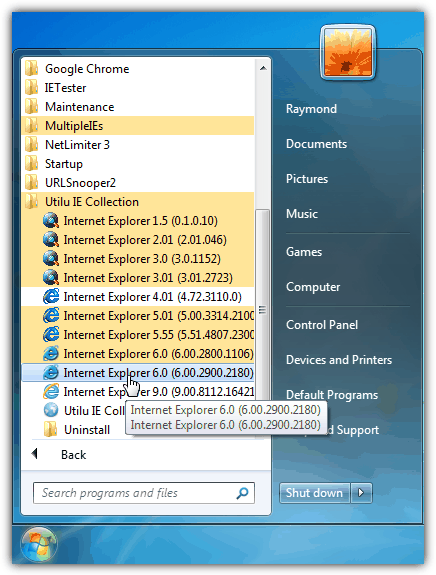Open the Uninstall subfolder label
The width and height of the screenshot is (436, 575).
click(87, 430)
